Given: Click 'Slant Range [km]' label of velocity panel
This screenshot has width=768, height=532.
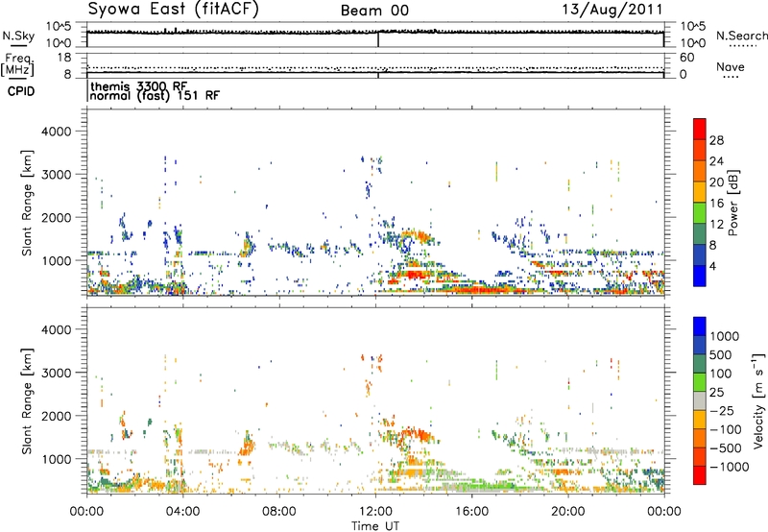Looking at the screenshot, I should click(27, 400).
